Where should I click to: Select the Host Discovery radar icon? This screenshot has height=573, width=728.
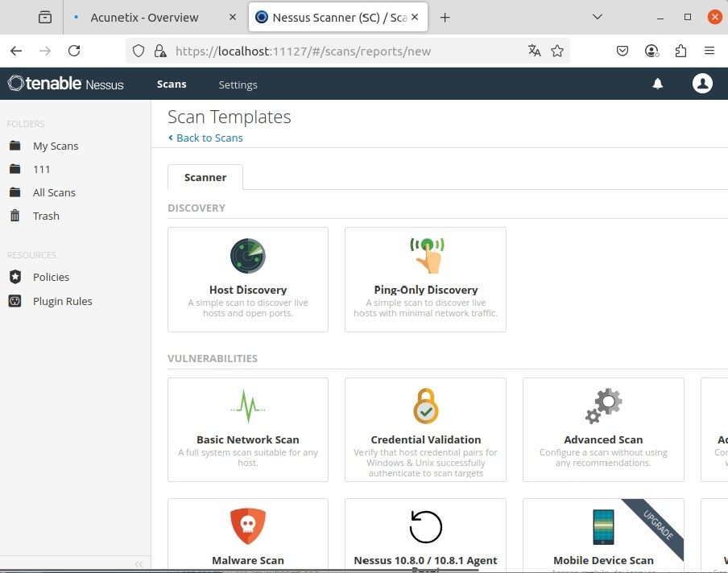click(247, 256)
